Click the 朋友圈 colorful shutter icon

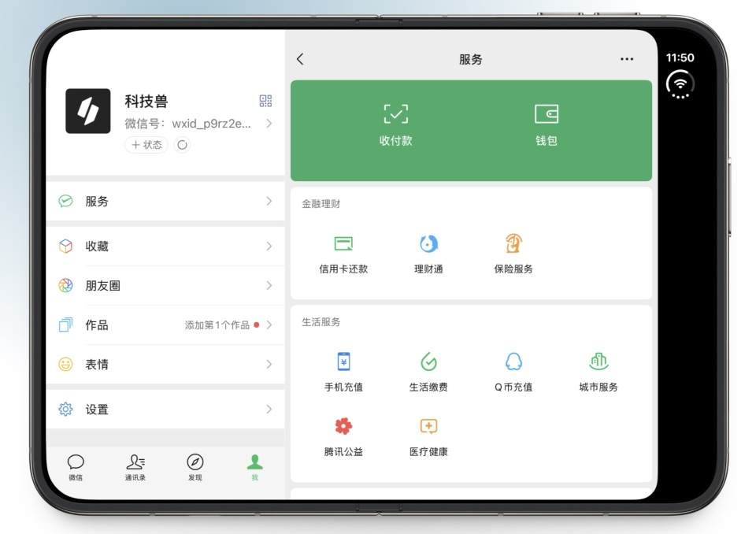(x=65, y=286)
